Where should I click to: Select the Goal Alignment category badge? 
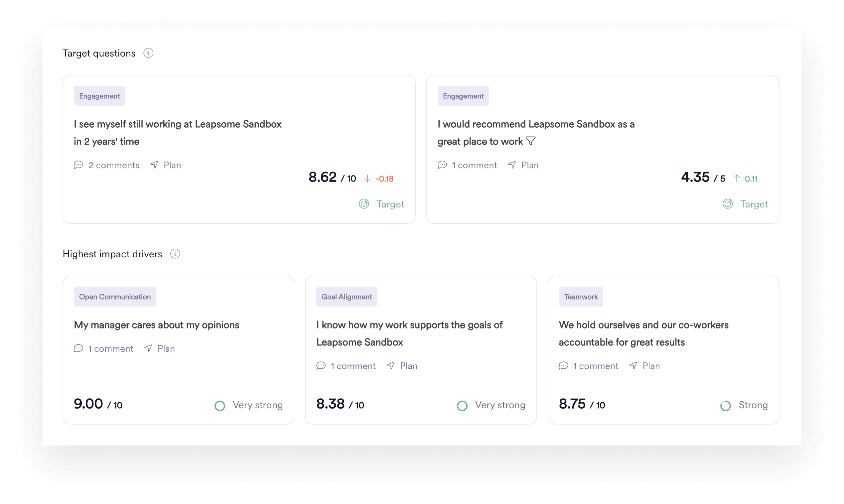(x=347, y=297)
